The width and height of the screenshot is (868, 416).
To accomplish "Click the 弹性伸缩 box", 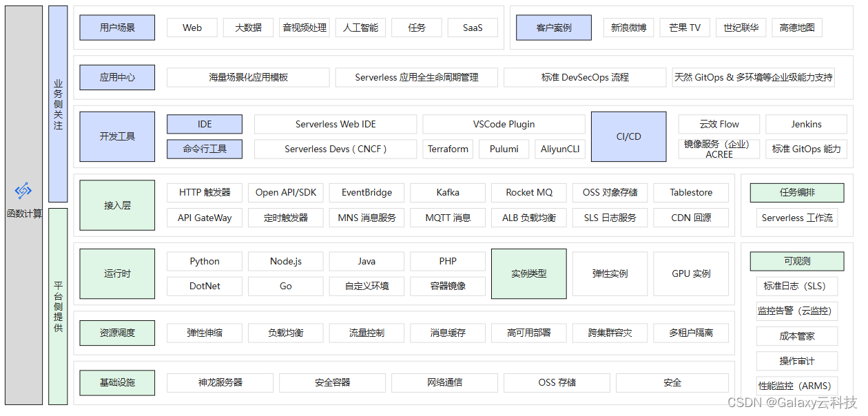I will coord(205,333).
